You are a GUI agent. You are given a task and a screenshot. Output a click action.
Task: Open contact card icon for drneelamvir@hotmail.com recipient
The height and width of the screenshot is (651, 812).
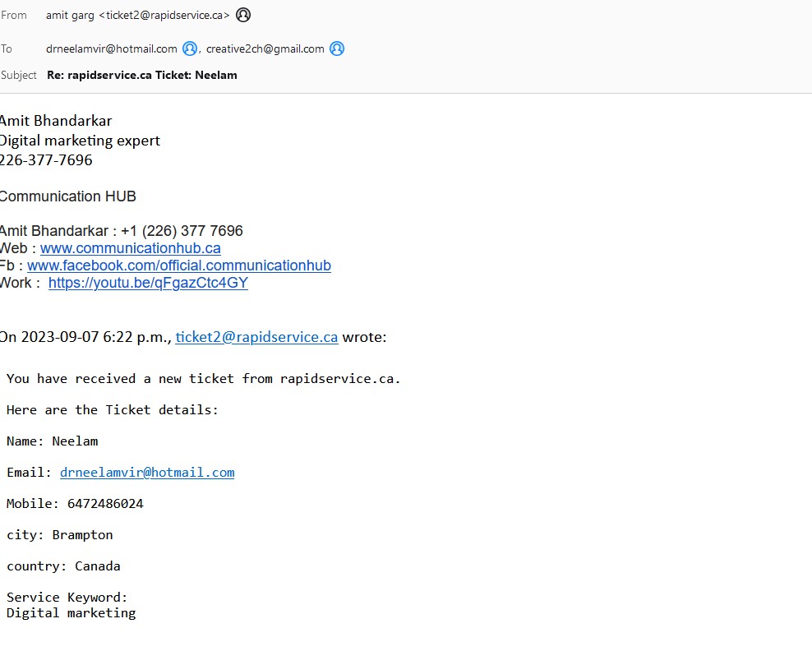pos(190,48)
